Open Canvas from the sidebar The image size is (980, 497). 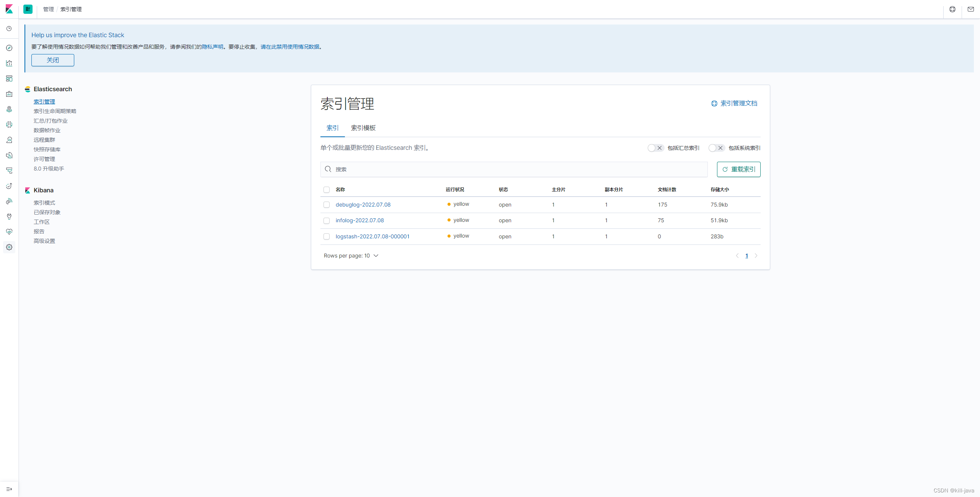coord(9,94)
